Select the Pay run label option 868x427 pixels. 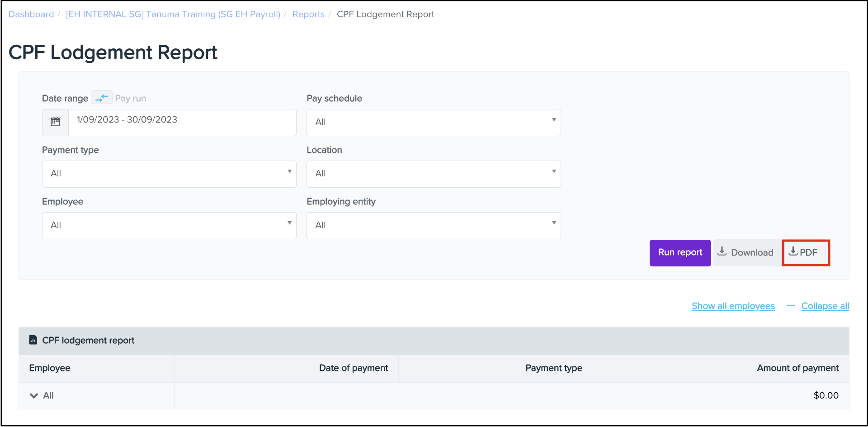pyautogui.click(x=130, y=99)
